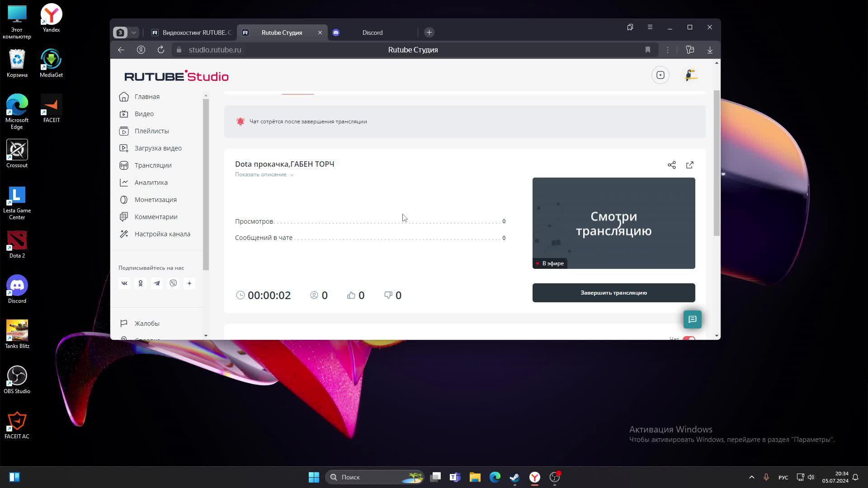Open stream in new window icon
The height and width of the screenshot is (488, 868).
(690, 165)
